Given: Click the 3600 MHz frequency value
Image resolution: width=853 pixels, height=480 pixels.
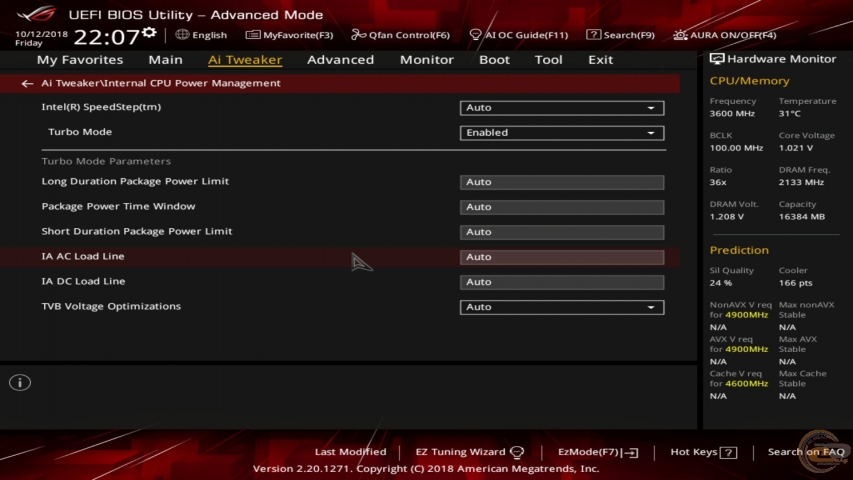Looking at the screenshot, I should tap(732, 114).
